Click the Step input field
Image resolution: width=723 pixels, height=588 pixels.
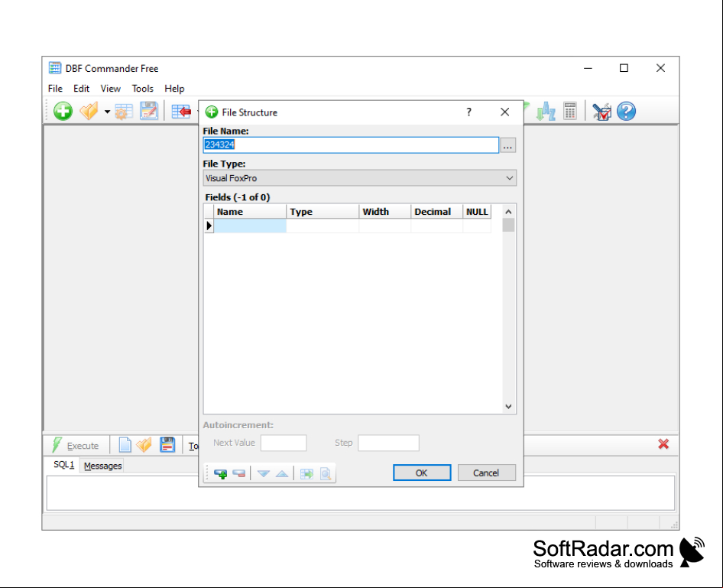(x=388, y=443)
